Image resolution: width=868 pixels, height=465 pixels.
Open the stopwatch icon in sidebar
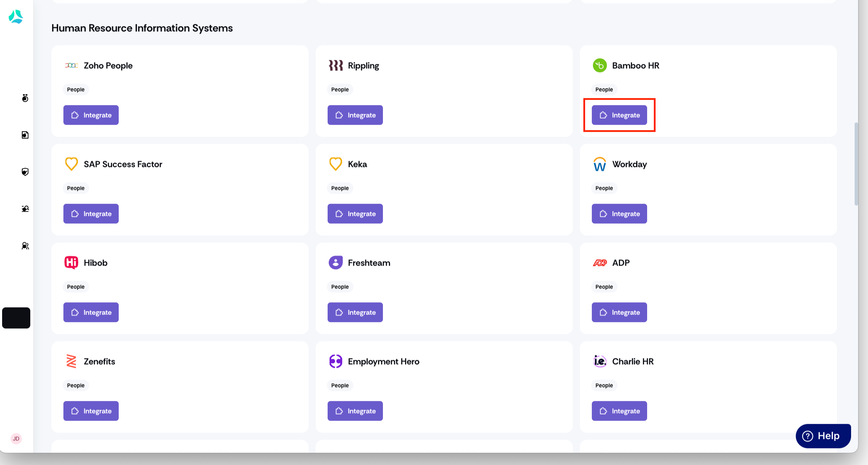pyautogui.click(x=25, y=98)
